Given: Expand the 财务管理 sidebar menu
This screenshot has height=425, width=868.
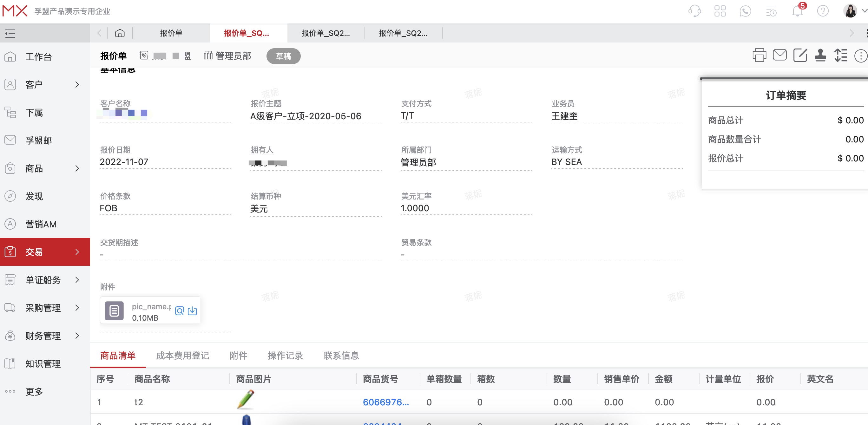Looking at the screenshot, I should point(45,336).
